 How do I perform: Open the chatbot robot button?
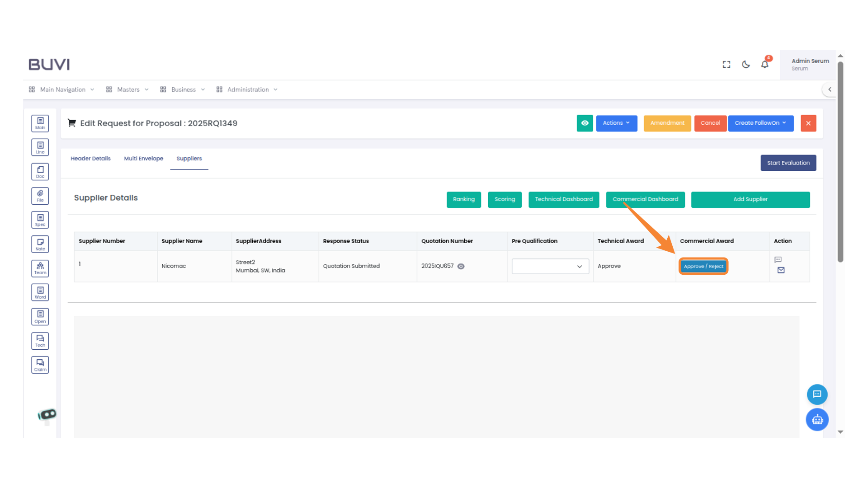click(x=817, y=420)
